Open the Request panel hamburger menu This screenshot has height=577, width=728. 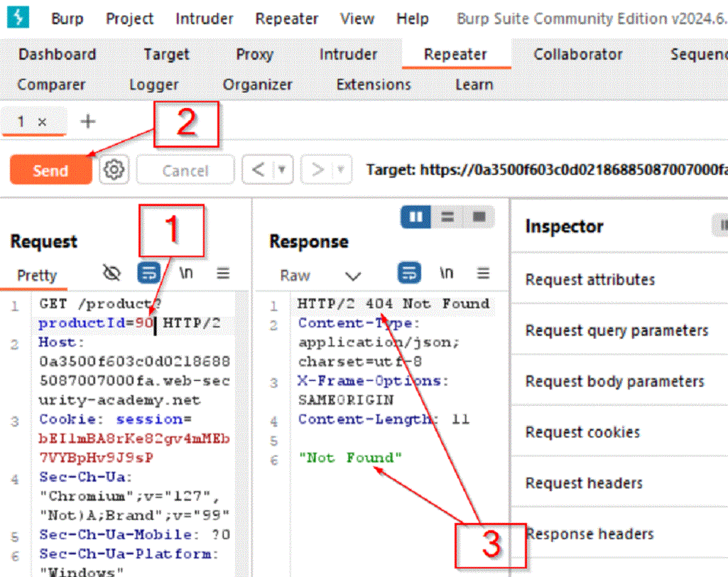coord(223,274)
